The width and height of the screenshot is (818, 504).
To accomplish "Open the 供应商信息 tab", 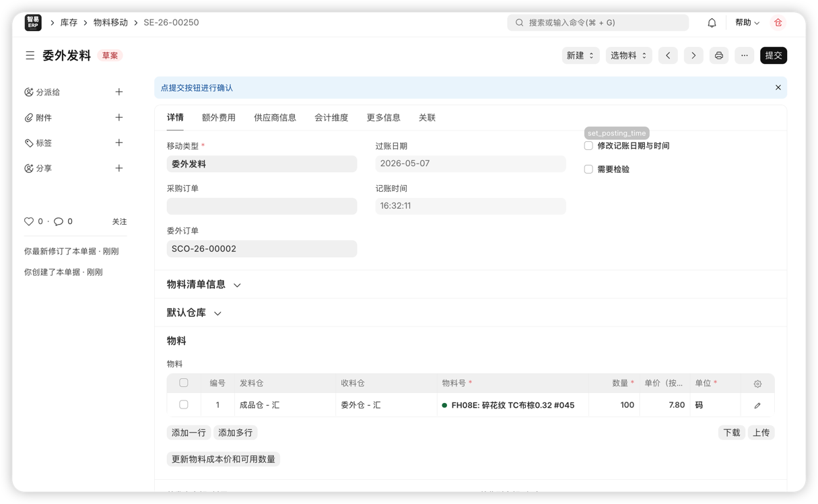I will [x=275, y=118].
